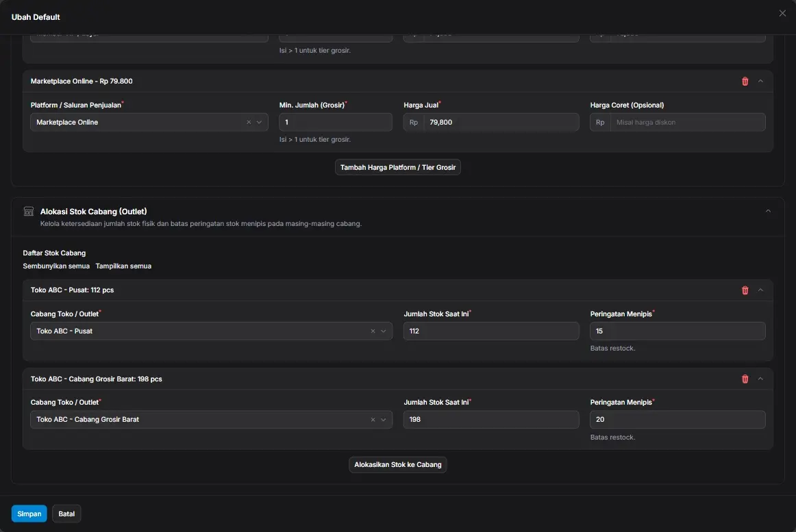Focus the Harga Coret (Opsional) field for Marketplace Online
The image size is (796, 532).
tap(677, 123)
